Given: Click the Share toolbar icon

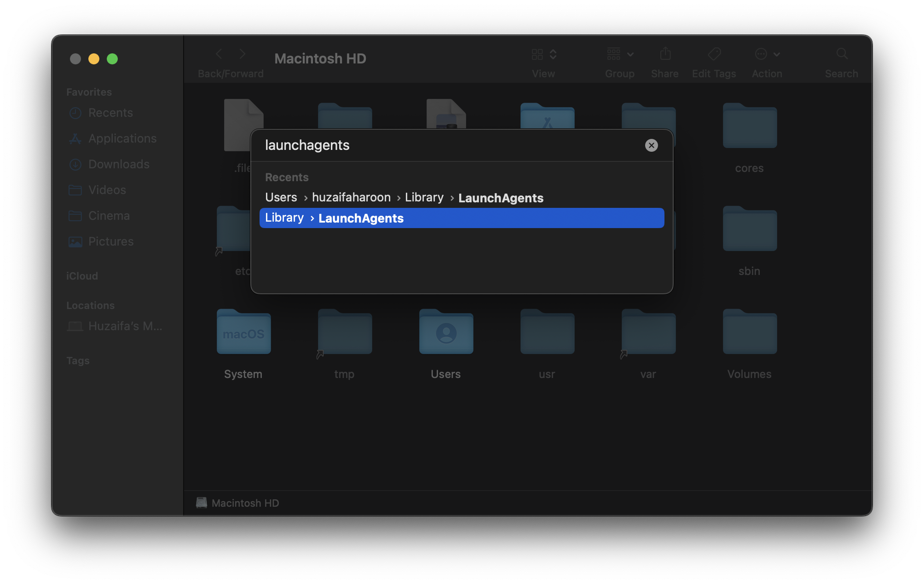Looking at the screenshot, I should pyautogui.click(x=665, y=54).
